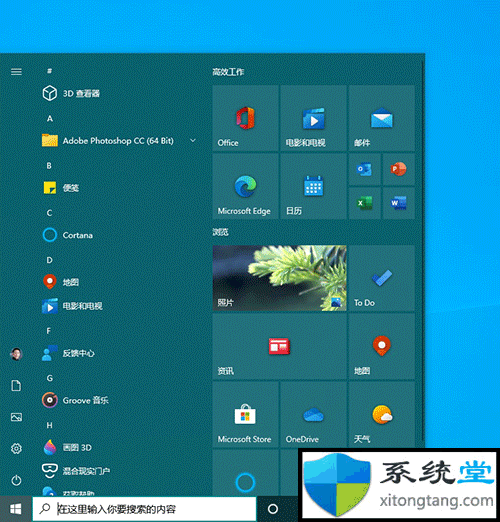500x522 pixels.
Task: Open the 资讯 news tile
Action: coord(279,347)
